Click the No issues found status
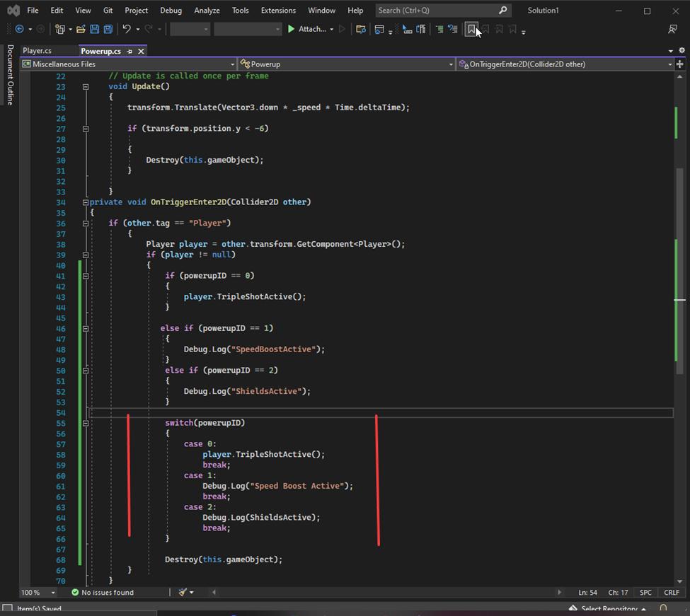 point(107,593)
